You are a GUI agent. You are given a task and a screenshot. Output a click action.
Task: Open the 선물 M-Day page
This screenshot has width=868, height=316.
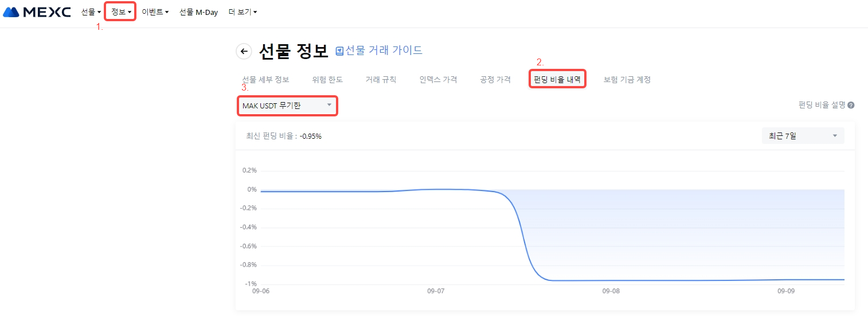click(198, 12)
